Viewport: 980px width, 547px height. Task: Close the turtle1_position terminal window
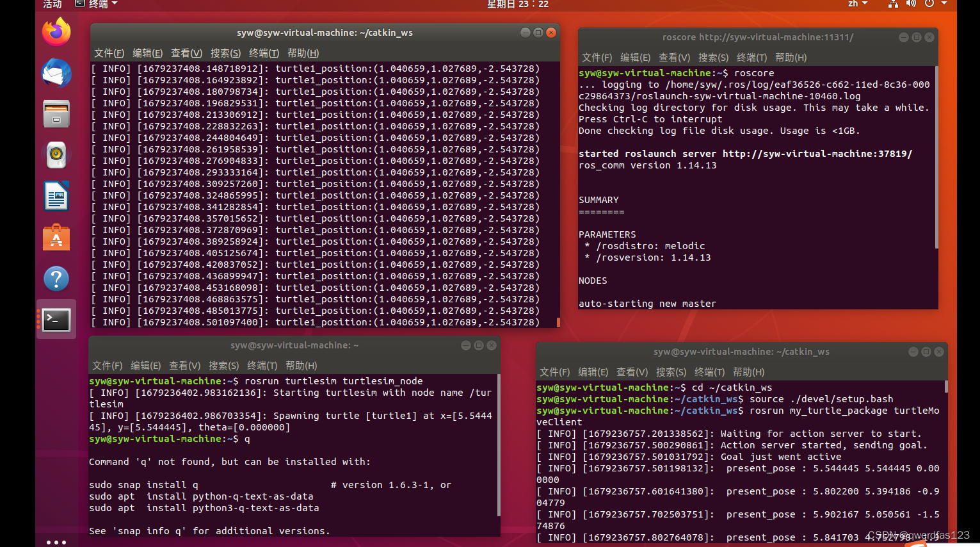point(550,33)
